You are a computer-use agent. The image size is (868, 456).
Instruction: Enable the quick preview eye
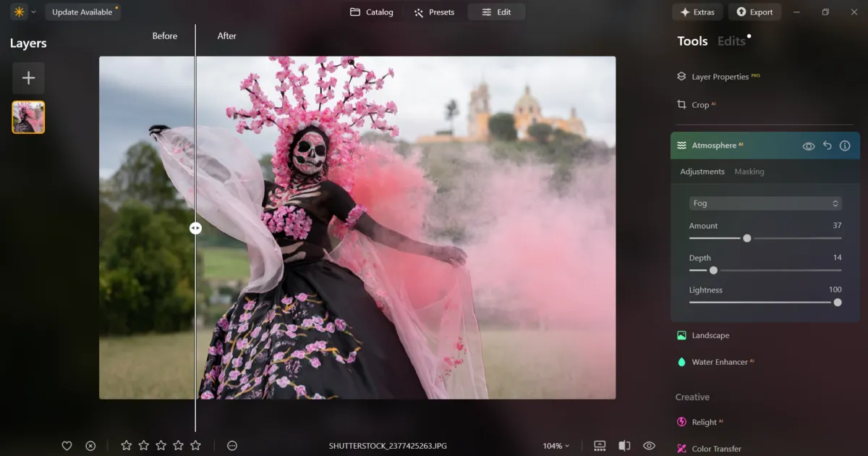point(649,445)
